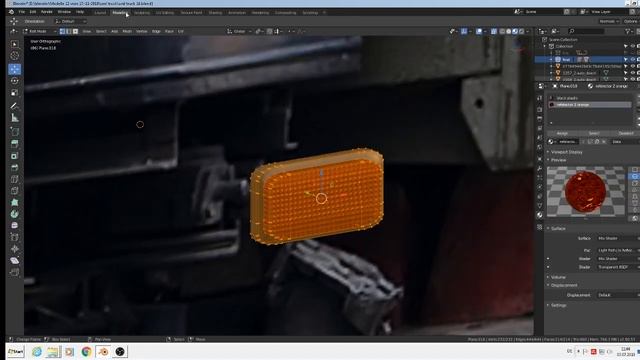
Task: Open the File menu
Action: [22, 12]
